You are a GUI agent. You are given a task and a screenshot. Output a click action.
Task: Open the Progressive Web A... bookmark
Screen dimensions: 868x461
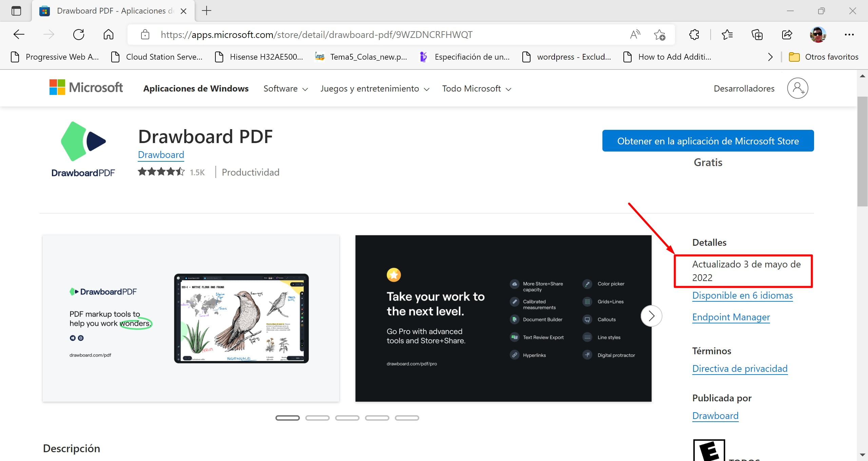[x=55, y=57]
